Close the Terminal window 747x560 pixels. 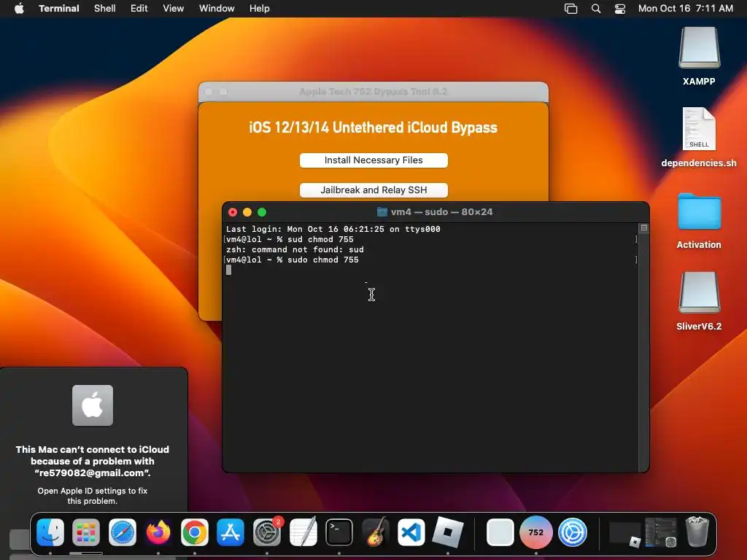point(233,212)
